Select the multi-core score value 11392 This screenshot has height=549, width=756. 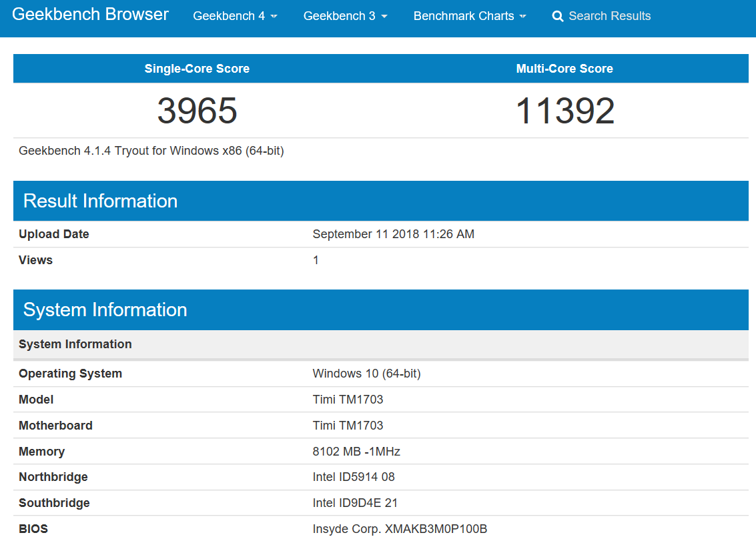pos(564,111)
